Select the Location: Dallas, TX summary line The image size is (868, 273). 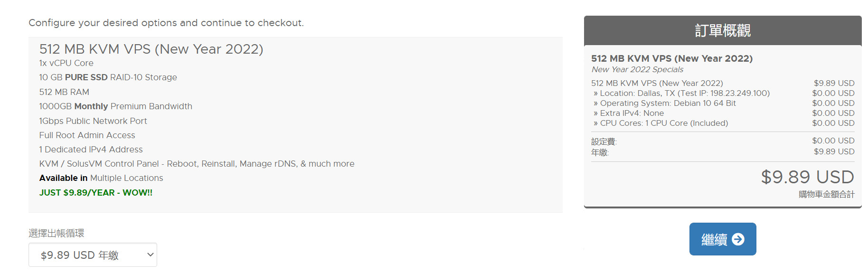[x=684, y=94]
